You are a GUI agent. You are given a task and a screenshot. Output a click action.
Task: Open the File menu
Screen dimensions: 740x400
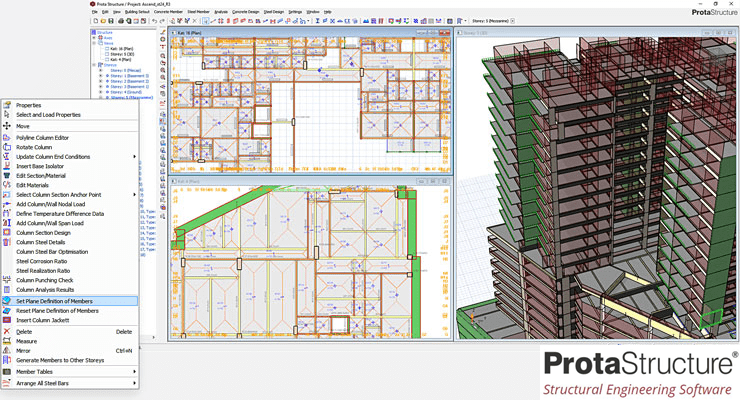[x=95, y=12]
